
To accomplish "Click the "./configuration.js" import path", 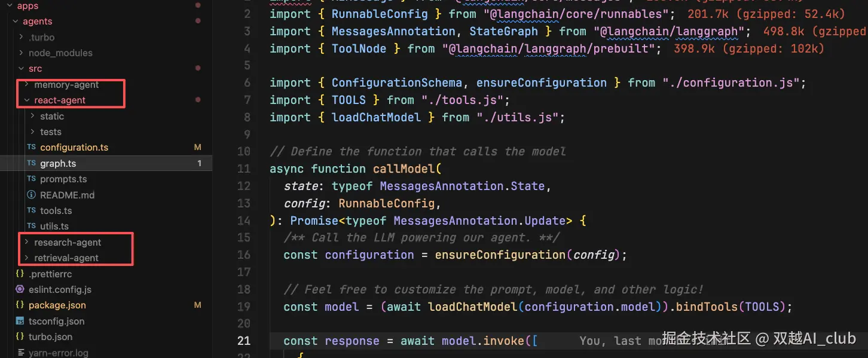I will click(x=731, y=82).
